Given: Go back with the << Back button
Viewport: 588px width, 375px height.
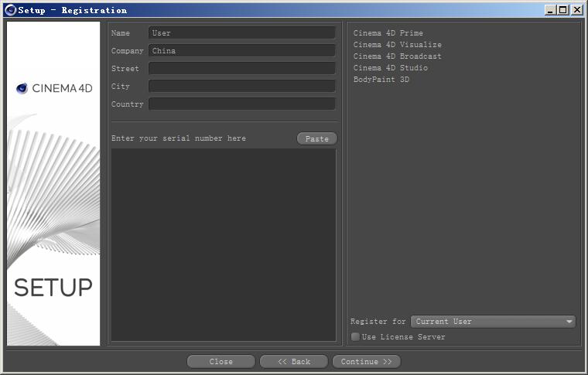Looking at the screenshot, I should [x=294, y=362].
